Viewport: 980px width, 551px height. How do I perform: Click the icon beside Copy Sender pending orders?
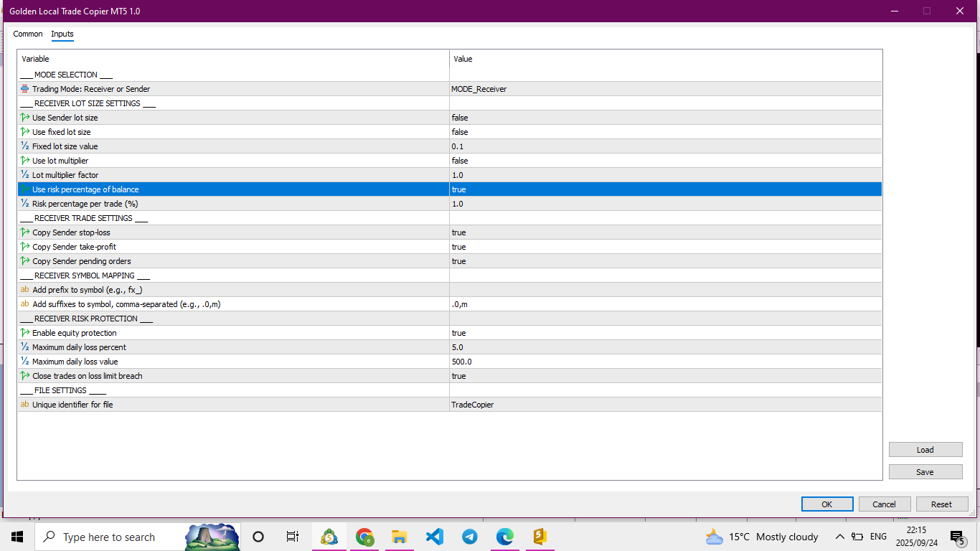(25, 261)
